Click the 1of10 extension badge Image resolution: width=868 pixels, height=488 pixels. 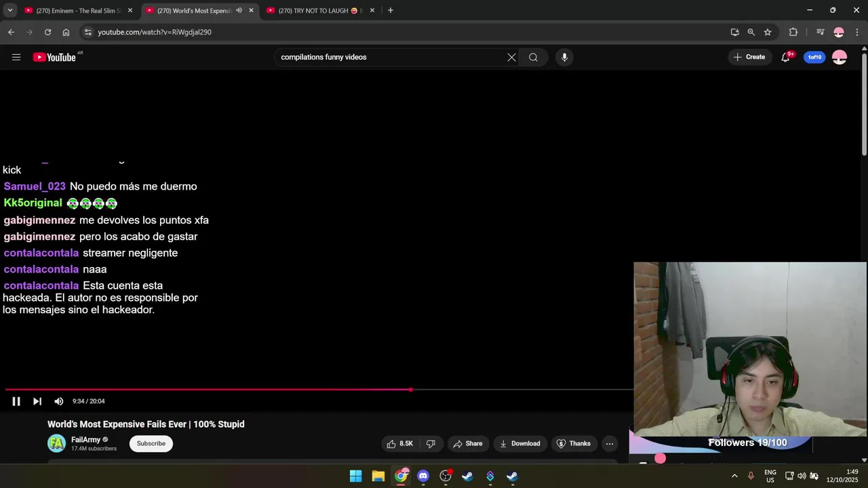point(814,57)
